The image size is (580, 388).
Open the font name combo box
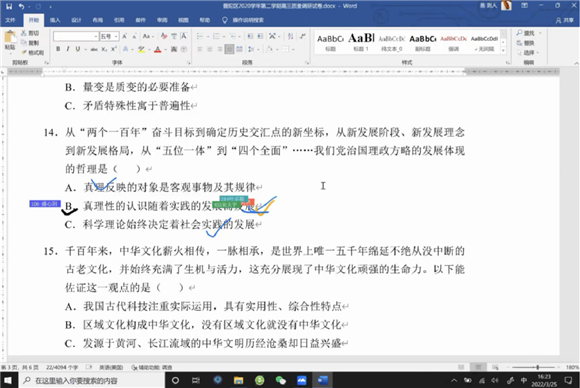[76, 36]
